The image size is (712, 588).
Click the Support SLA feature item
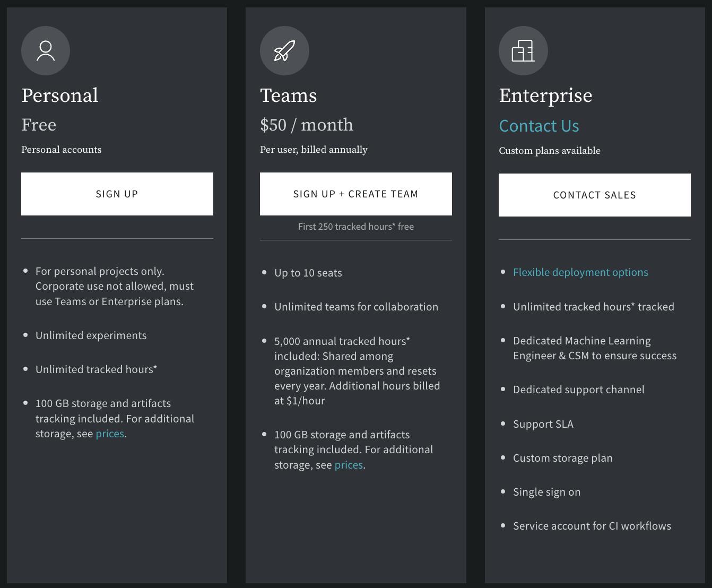(x=543, y=424)
